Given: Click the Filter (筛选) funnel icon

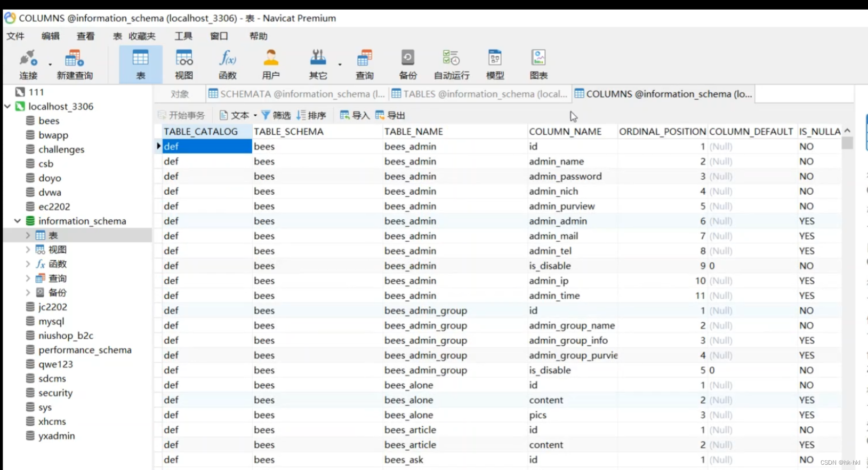Looking at the screenshot, I should pos(266,115).
